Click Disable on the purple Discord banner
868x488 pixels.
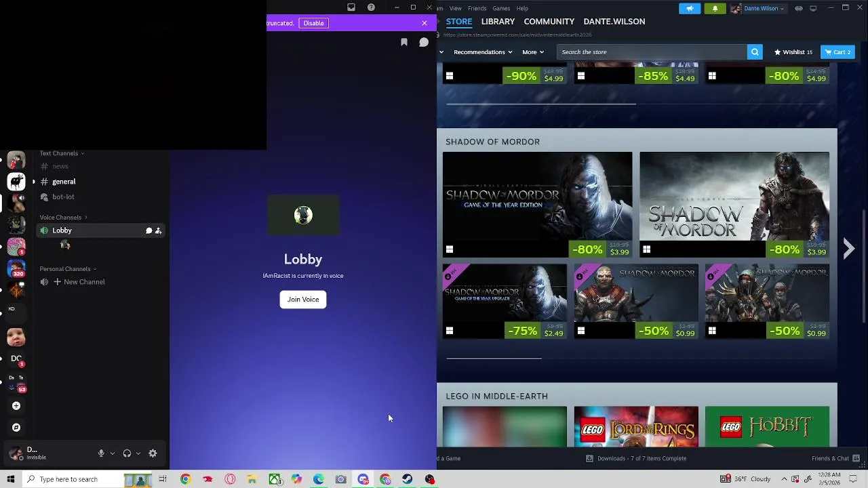coord(313,23)
